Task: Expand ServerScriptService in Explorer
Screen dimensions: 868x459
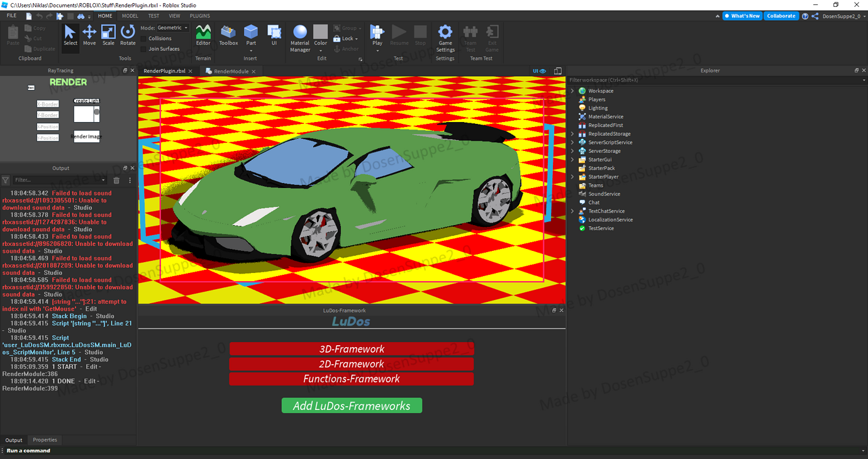Action: pyautogui.click(x=572, y=142)
